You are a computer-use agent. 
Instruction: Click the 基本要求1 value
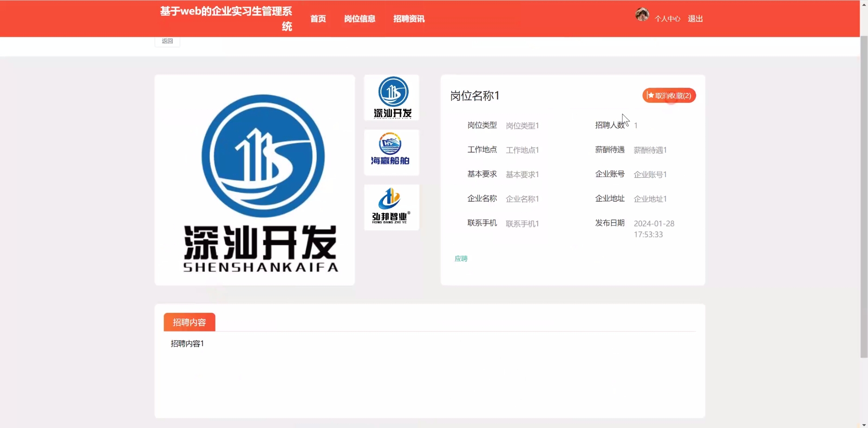pos(522,174)
